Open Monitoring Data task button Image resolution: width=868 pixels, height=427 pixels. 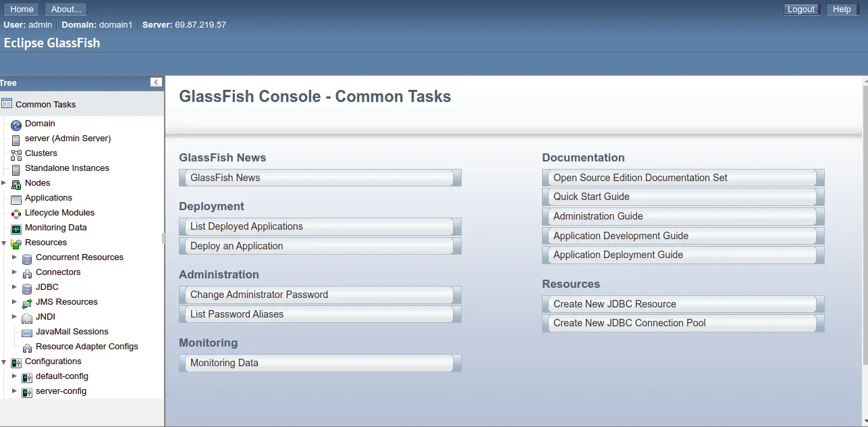coord(320,363)
